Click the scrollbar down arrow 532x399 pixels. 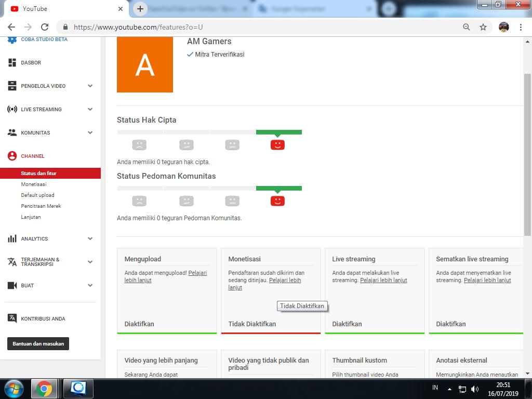coord(527,374)
